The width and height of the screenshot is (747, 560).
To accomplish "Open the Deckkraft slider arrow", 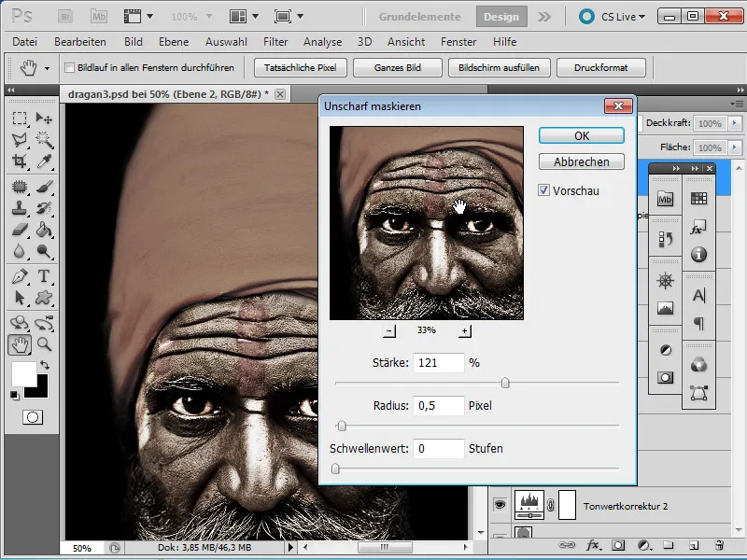I will tap(735, 123).
